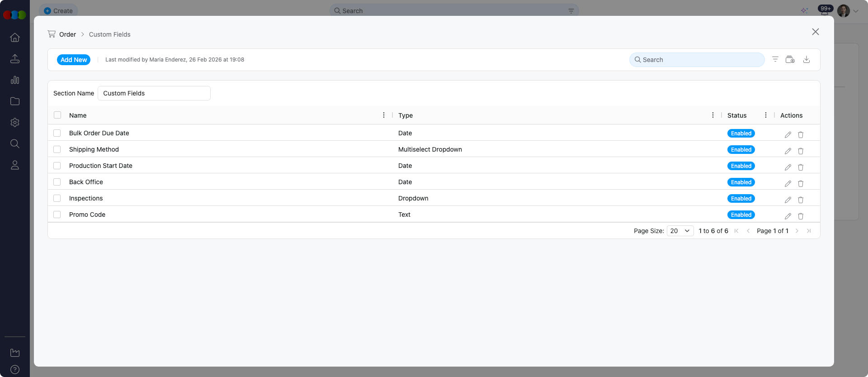This screenshot has height=377, width=868.
Task: Focus the table Search field
Action: (697, 60)
